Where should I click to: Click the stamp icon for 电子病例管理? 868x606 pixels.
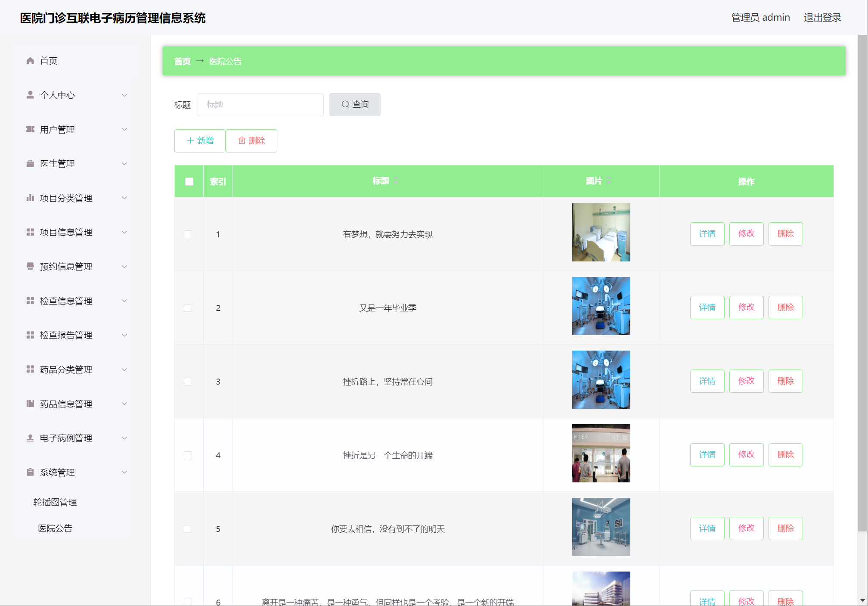tap(30, 438)
